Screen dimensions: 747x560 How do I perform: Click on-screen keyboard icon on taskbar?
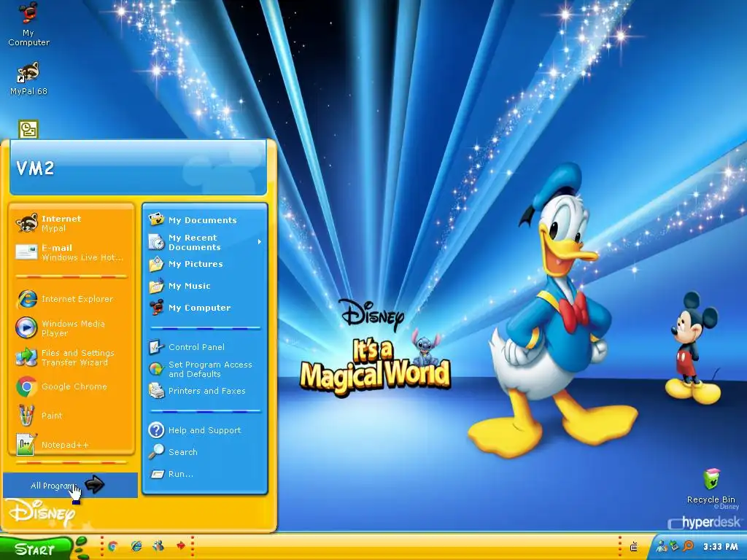click(634, 547)
